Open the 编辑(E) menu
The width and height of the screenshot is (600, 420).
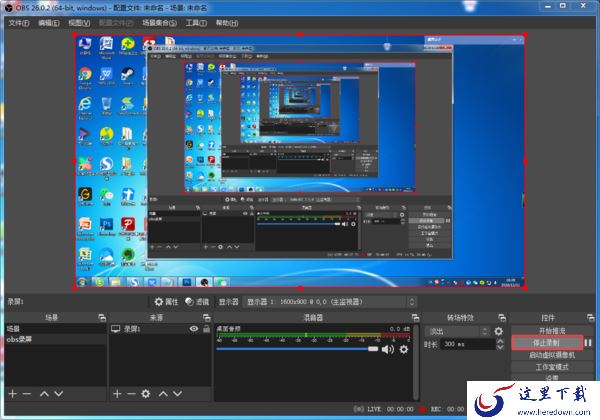49,23
